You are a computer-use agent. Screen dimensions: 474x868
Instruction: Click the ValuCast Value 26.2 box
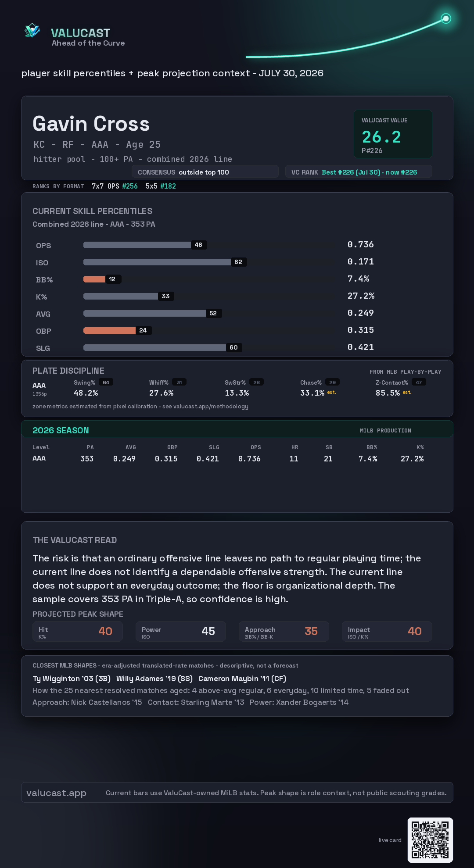[393, 134]
